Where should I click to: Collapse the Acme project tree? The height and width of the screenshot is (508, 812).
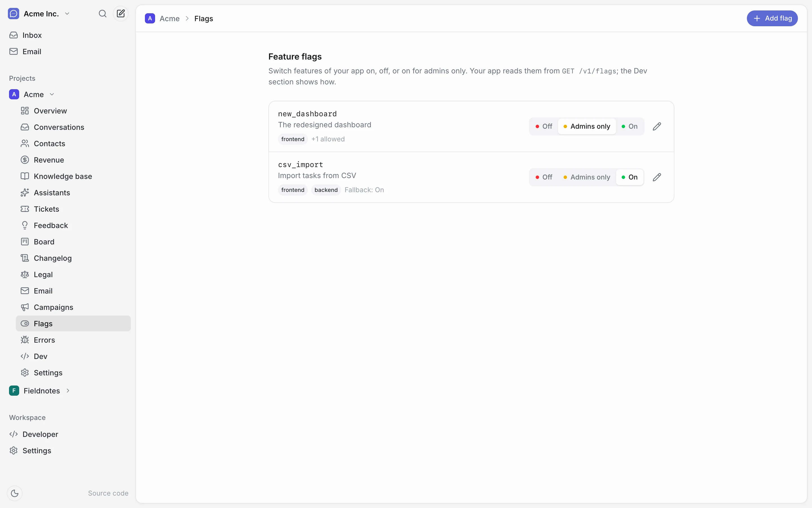pos(52,95)
